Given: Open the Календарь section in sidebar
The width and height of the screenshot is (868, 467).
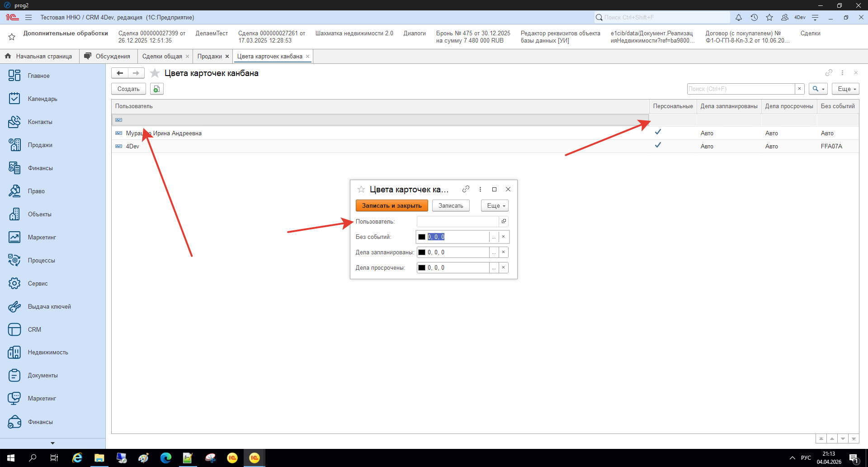Looking at the screenshot, I should click(x=42, y=99).
